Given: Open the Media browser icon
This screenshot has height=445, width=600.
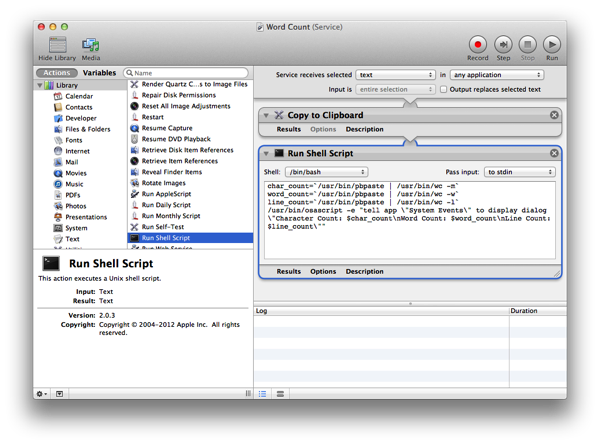Looking at the screenshot, I should (91, 45).
